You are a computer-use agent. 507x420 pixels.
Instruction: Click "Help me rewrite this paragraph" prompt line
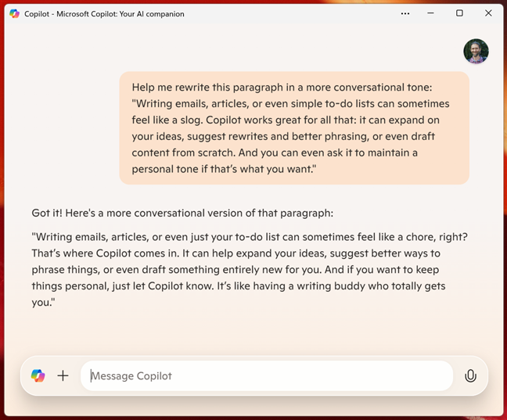207,88
